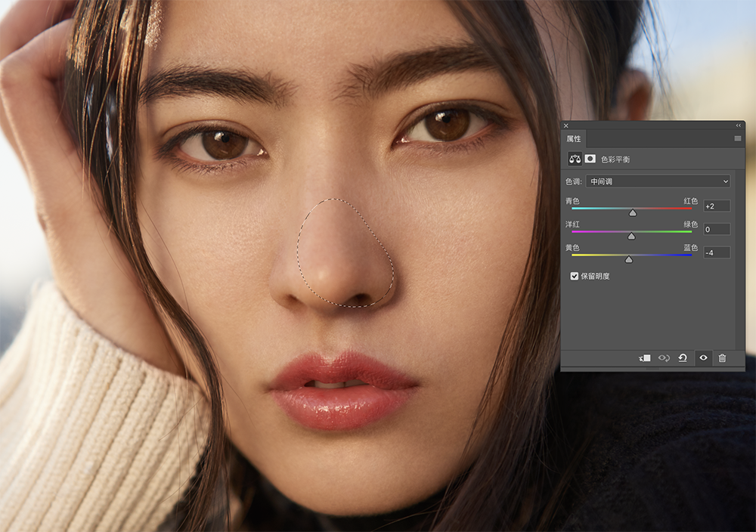Close the Properties panel with the X icon
Screen dimensions: 756x532
click(x=566, y=125)
